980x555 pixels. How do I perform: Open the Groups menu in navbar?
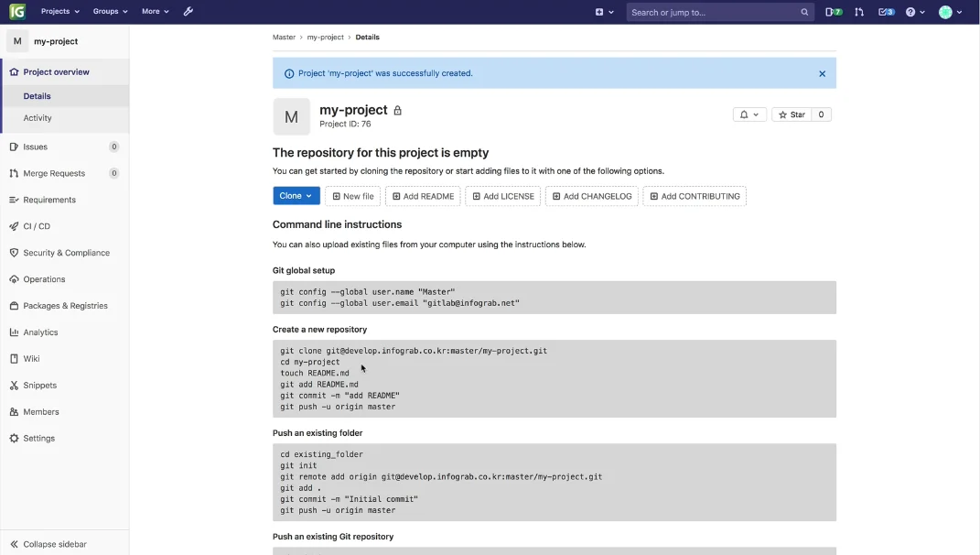coord(110,12)
